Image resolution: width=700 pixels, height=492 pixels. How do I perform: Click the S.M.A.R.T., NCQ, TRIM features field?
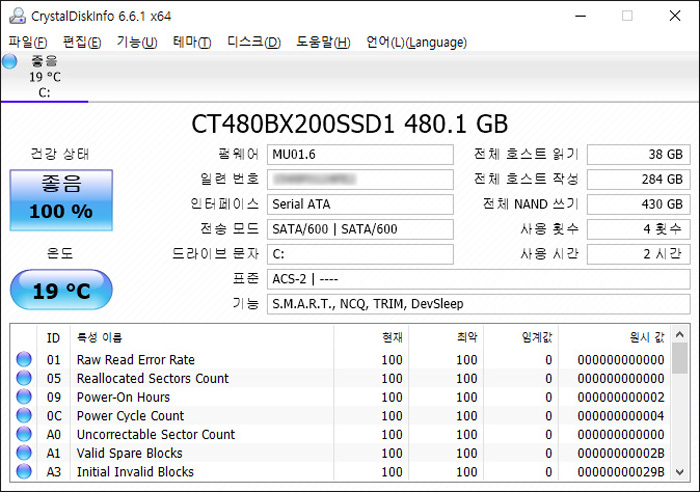479,304
